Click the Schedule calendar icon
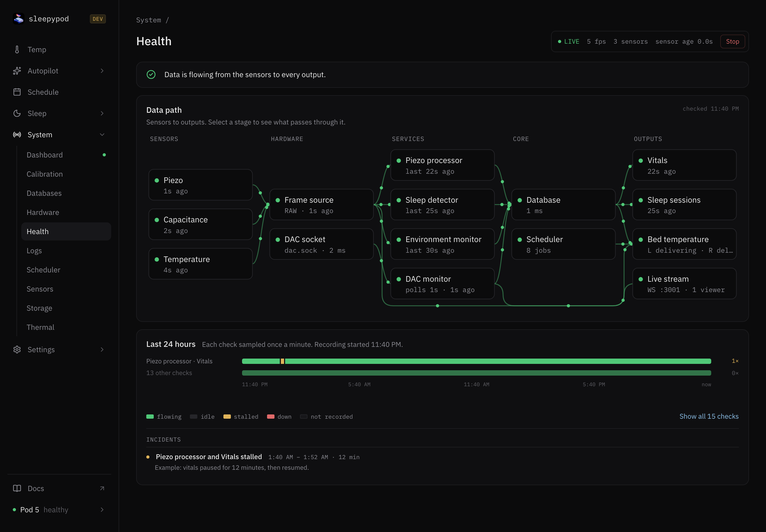 pos(17,92)
